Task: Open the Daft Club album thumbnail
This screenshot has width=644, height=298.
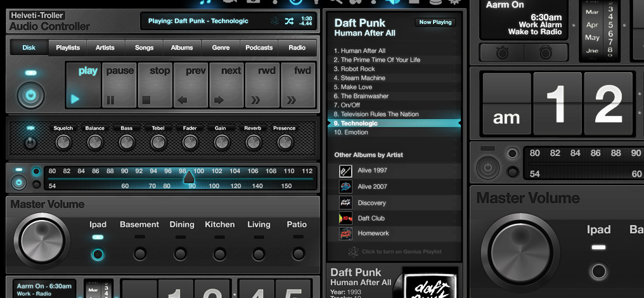Action: coord(345,218)
